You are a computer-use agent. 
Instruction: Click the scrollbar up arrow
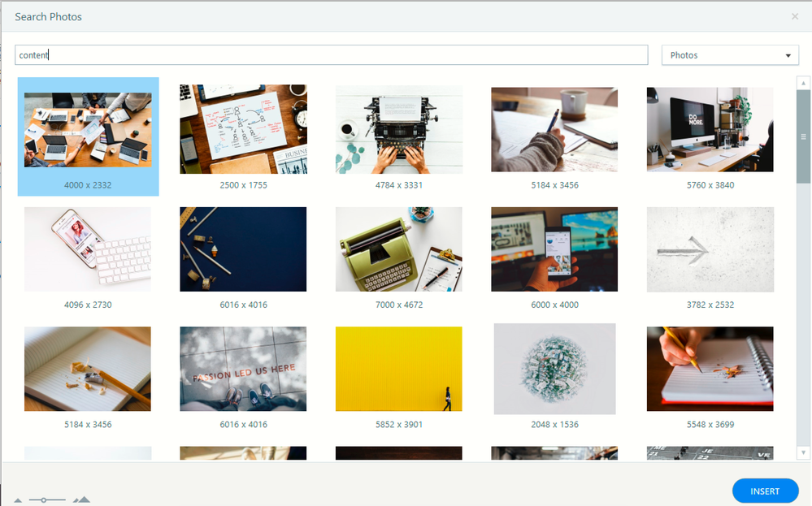pos(803,83)
